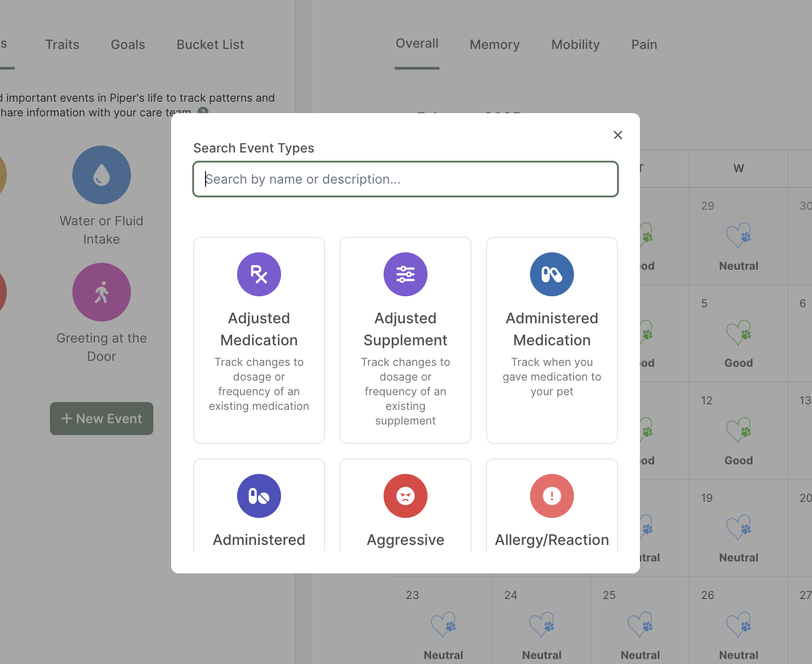812x664 pixels.
Task: Switch to the Goals tab
Action: click(x=128, y=44)
